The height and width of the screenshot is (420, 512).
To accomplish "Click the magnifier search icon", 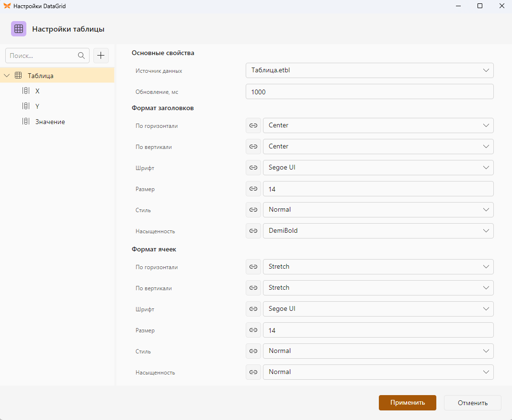I will tap(81, 56).
